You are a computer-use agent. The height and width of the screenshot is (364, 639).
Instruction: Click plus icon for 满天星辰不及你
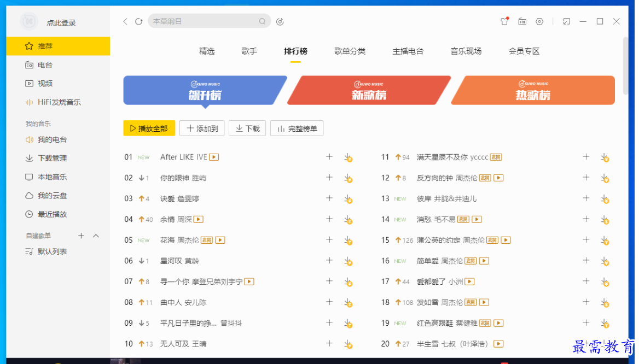[x=586, y=157]
